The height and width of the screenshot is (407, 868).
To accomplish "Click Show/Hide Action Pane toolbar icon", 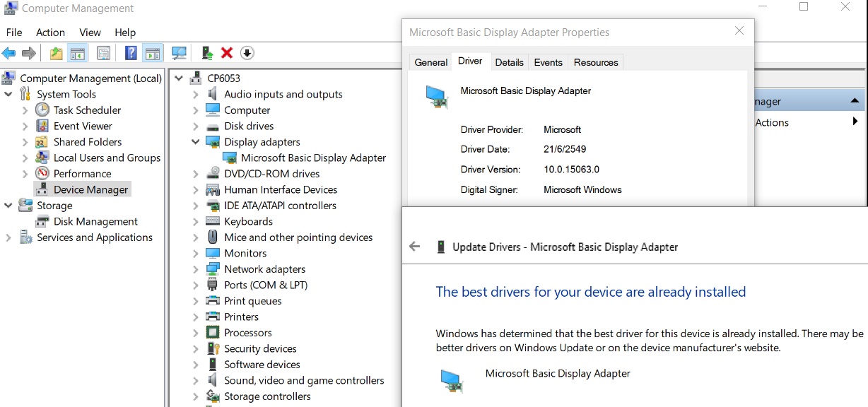I will pyautogui.click(x=152, y=53).
